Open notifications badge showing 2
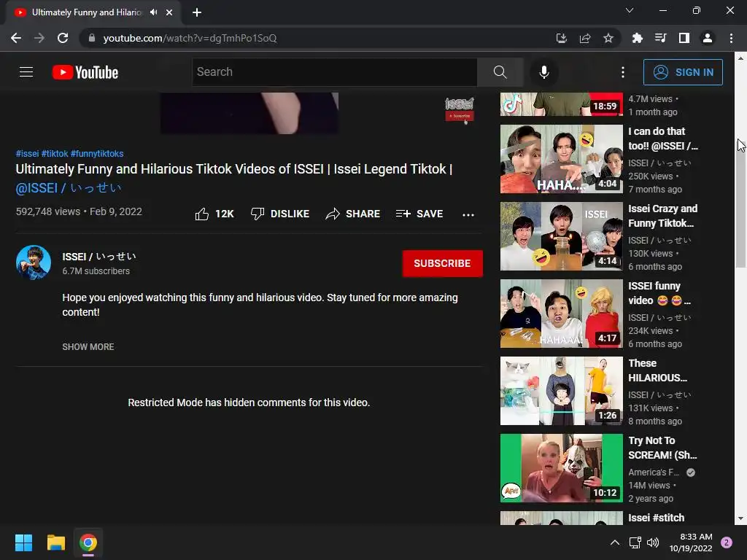This screenshot has width=747, height=560. (727, 542)
